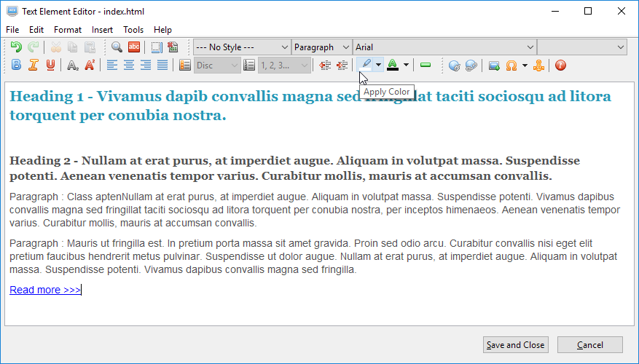This screenshot has height=364, width=639.
Task: Open the File menu
Action: [12, 30]
